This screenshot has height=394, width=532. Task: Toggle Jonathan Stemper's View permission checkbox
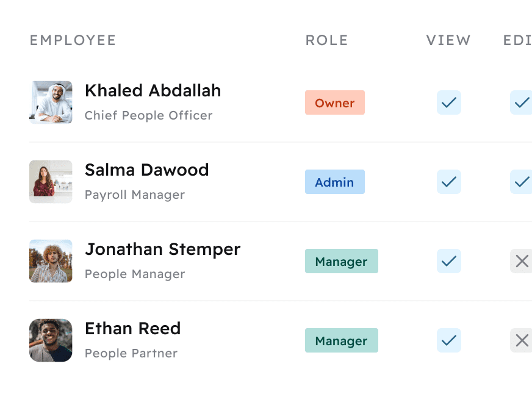click(448, 261)
